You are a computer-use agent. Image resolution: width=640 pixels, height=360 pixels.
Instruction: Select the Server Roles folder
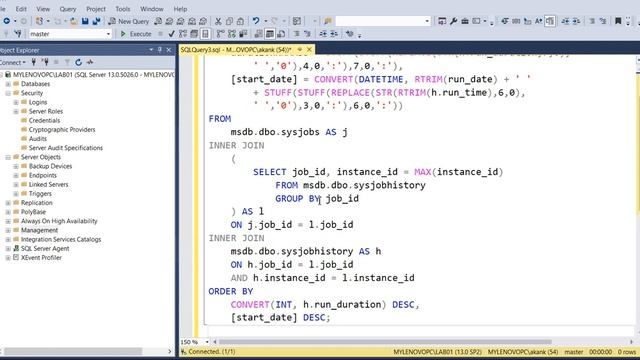pyautogui.click(x=46, y=111)
